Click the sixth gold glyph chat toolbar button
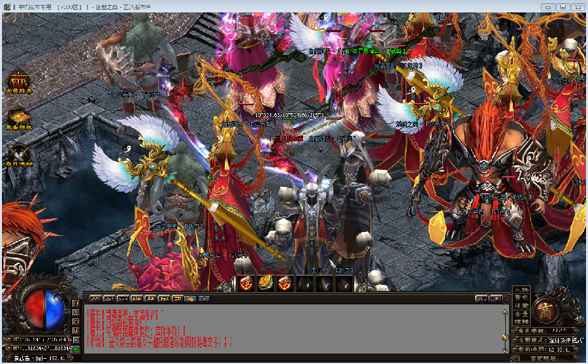 pyautogui.click(x=163, y=299)
